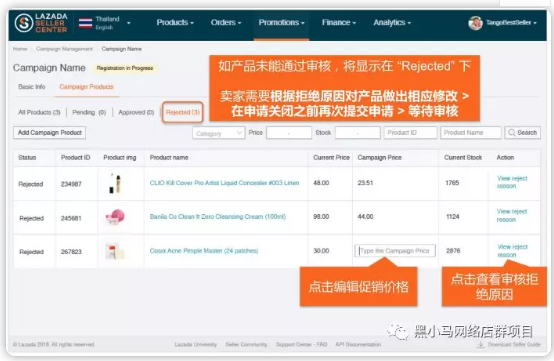Open CLIO Kill Cover Liquid Concealer product link

pos(224,183)
